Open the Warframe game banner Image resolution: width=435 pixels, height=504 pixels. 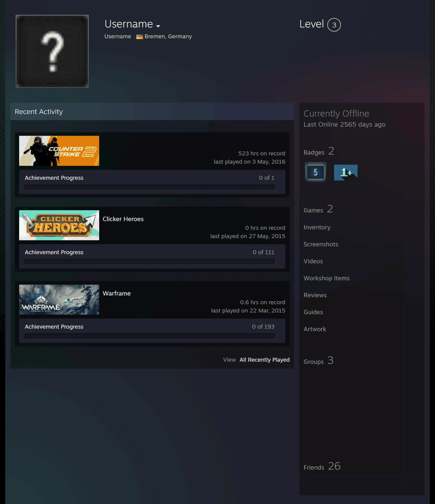(59, 300)
